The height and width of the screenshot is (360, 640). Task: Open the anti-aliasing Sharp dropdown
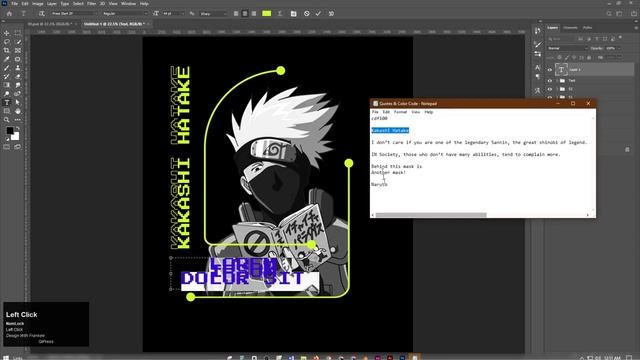click(213, 13)
